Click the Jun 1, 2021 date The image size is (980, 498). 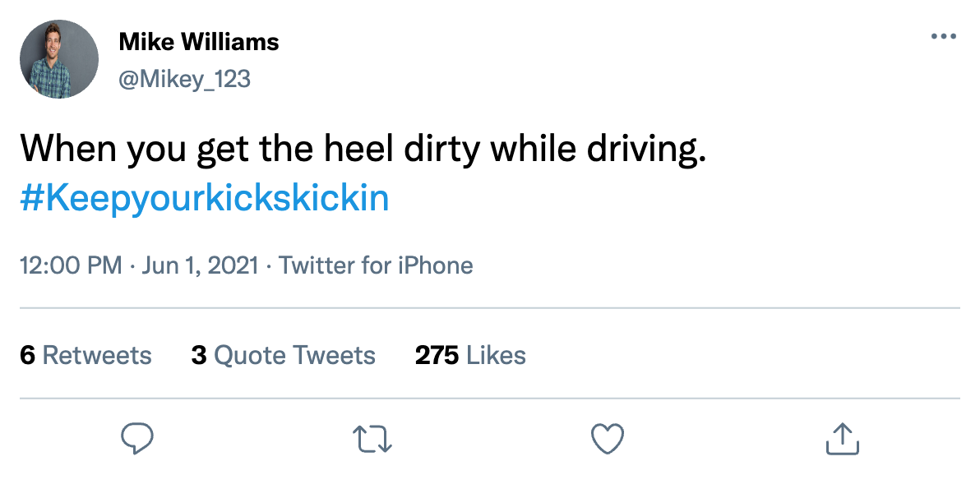(201, 266)
